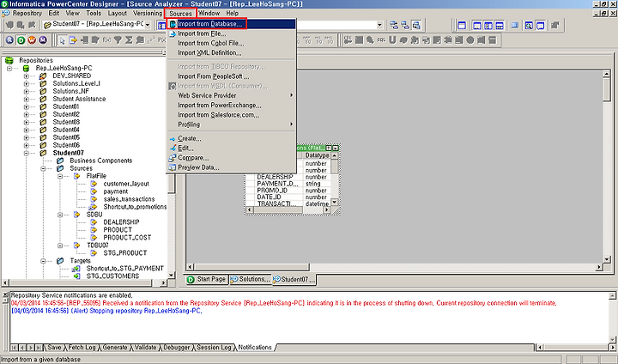618x364 pixels.
Task: Switch to the Solutions workspace tab
Action: (x=251, y=279)
